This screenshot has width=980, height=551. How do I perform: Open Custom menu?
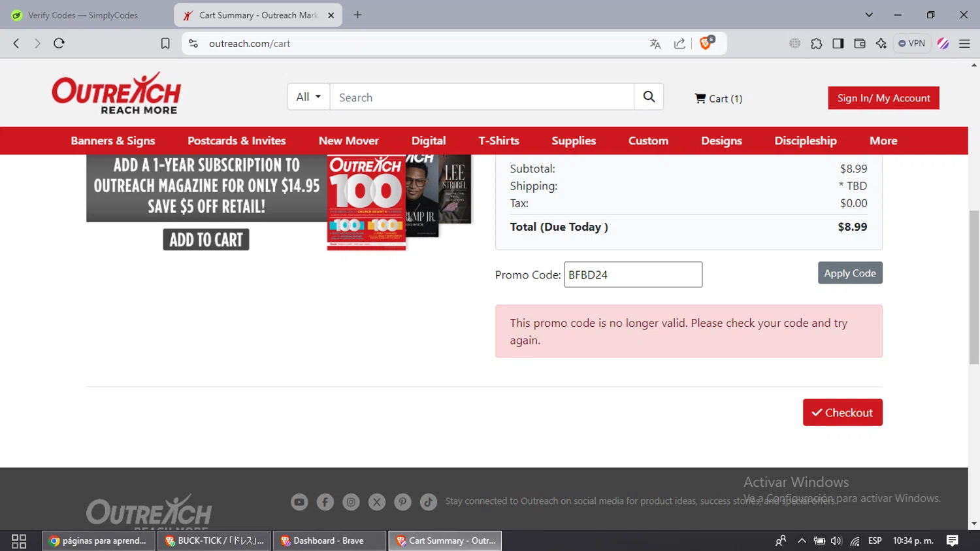pyautogui.click(x=648, y=141)
